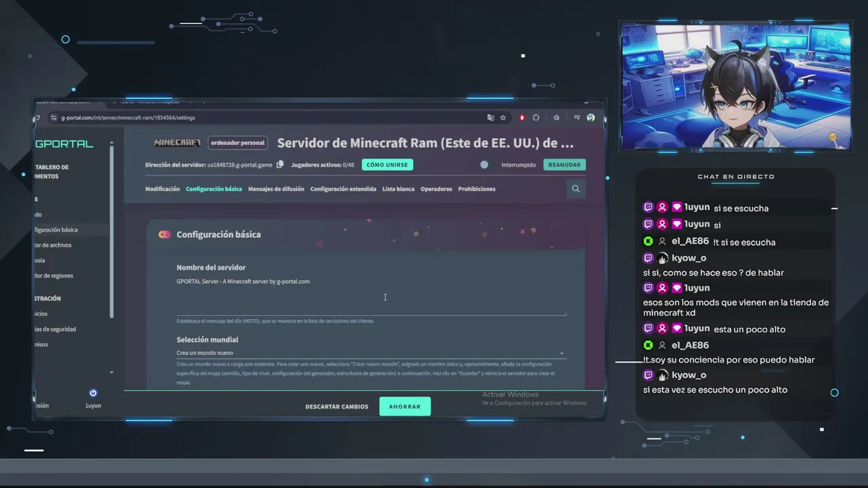Click the 'Jugadores activos: 0/48' text
The height and width of the screenshot is (488, 868).
click(x=323, y=165)
